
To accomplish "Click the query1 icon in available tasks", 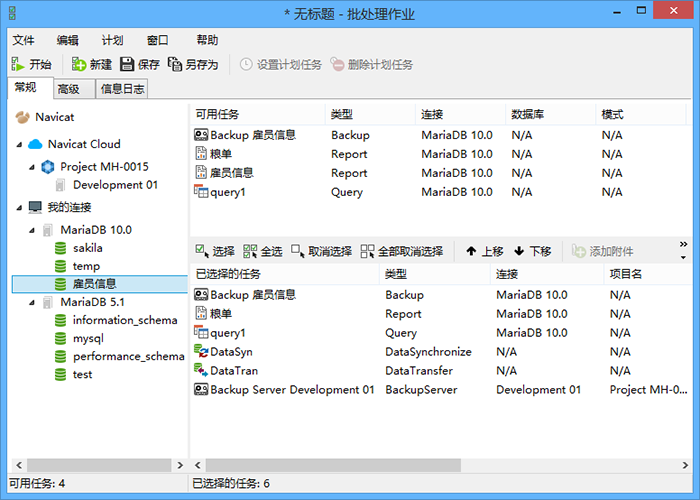I will coord(201,192).
